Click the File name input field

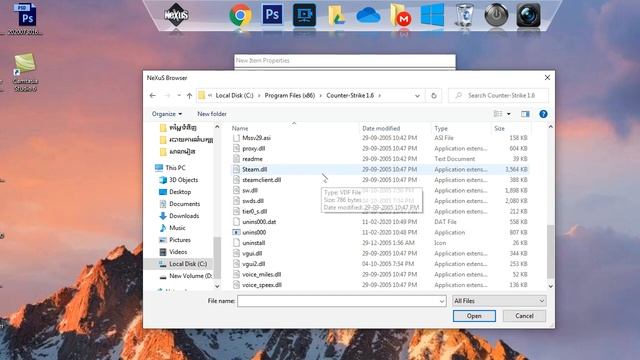tap(338, 301)
